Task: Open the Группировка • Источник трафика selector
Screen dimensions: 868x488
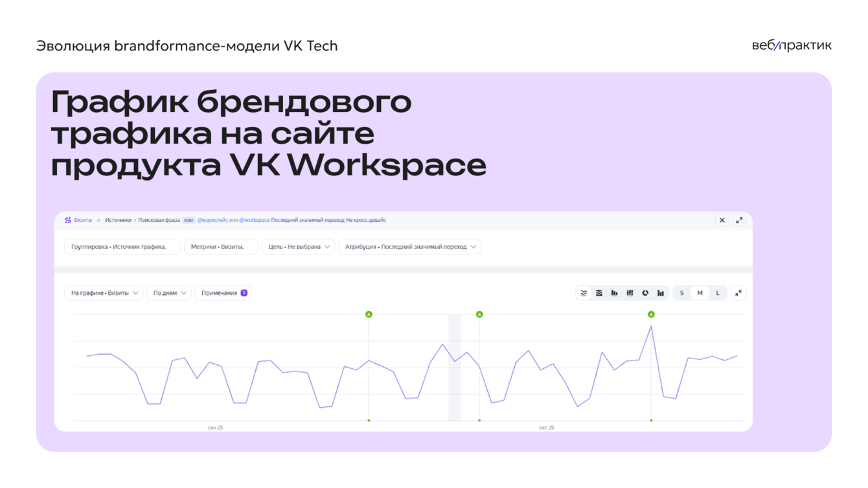Action: pos(122,247)
